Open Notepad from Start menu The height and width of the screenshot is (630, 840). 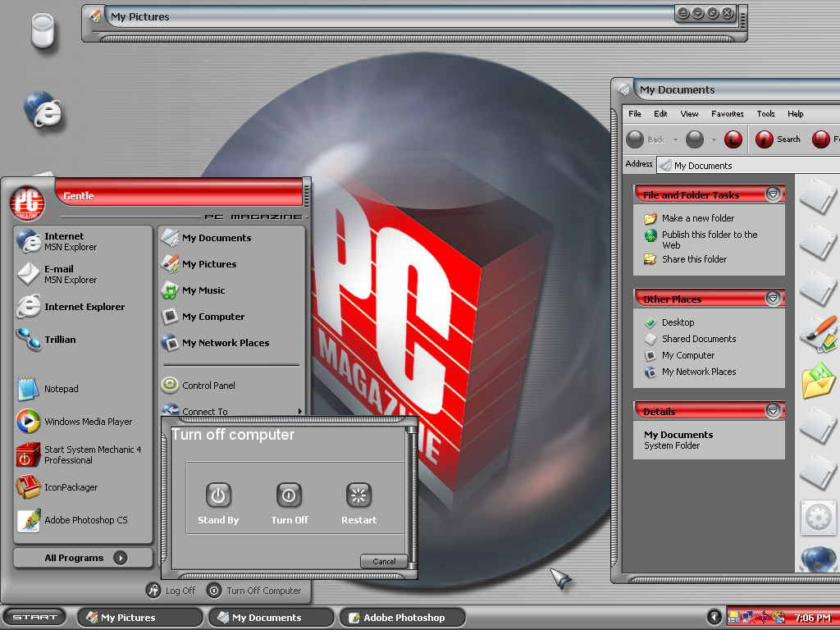pyautogui.click(x=83, y=388)
